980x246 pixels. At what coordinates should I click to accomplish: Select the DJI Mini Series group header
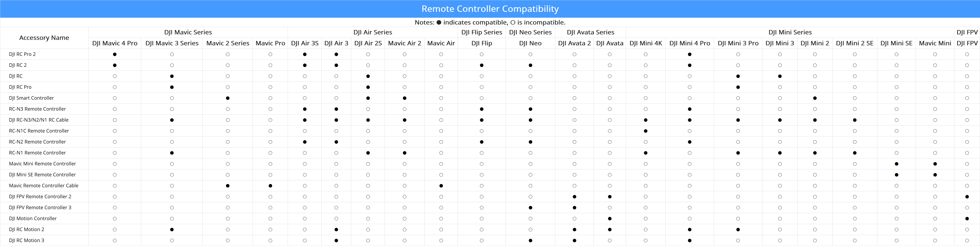coord(790,32)
